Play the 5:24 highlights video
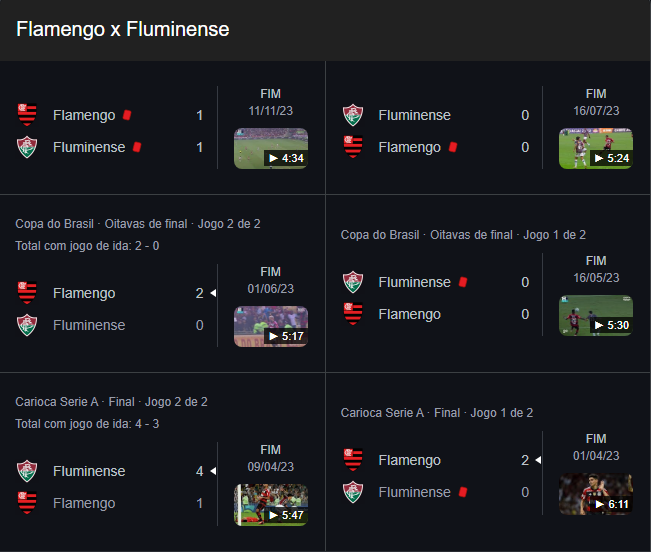Image resolution: width=651 pixels, height=552 pixels. pyautogui.click(x=596, y=149)
